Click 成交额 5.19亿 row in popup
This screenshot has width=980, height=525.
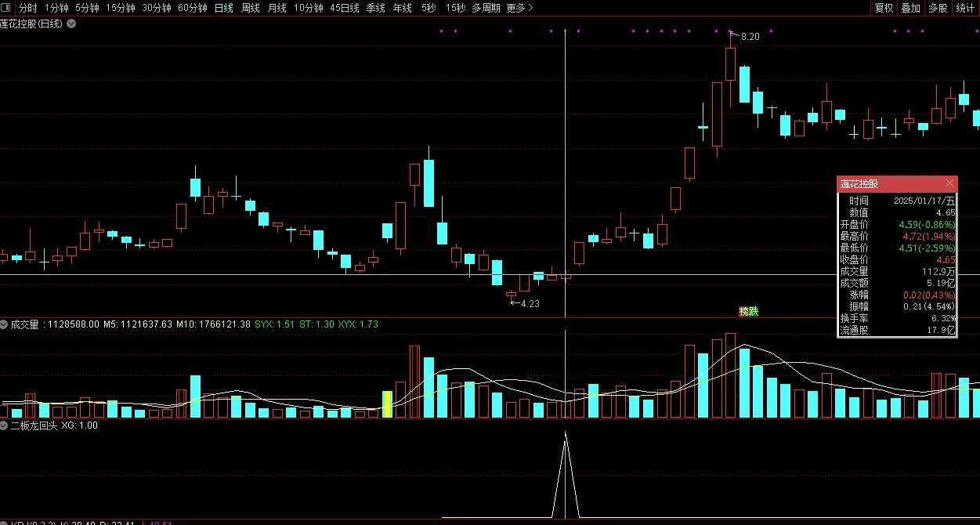coord(897,284)
